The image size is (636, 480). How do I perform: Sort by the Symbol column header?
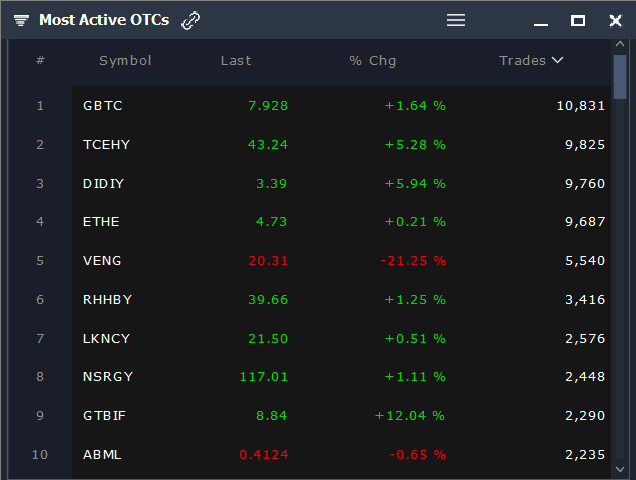tap(125, 61)
